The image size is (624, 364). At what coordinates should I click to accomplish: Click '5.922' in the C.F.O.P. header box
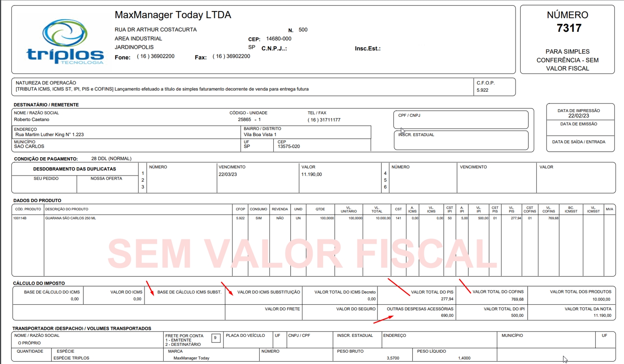click(482, 90)
